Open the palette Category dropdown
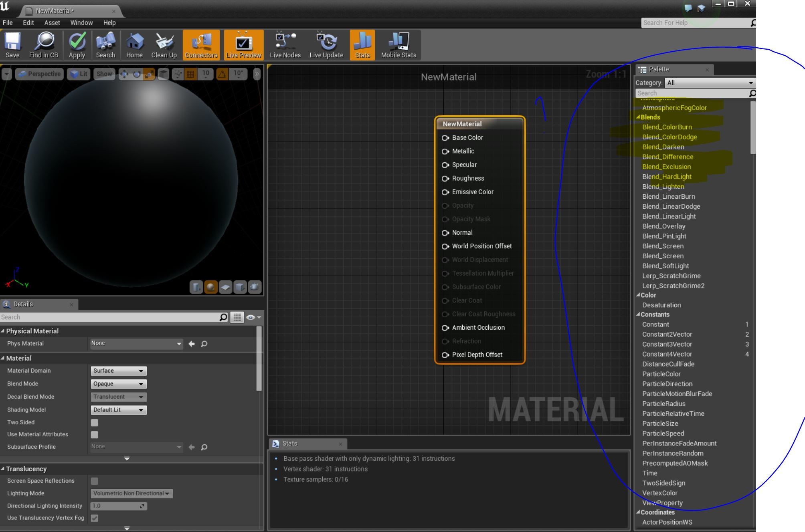The image size is (805, 532). pyautogui.click(x=710, y=83)
